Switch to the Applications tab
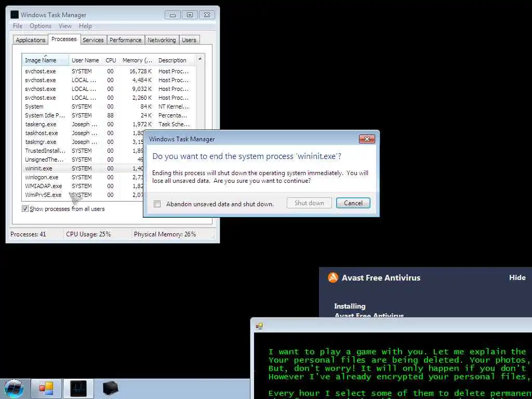Screen dimensions: 532x399 [x=31, y=40]
